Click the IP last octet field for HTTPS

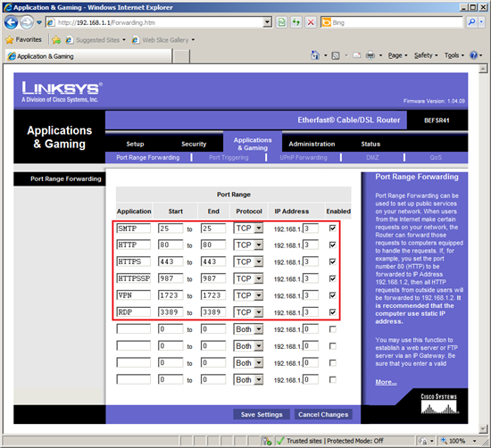tap(311, 261)
